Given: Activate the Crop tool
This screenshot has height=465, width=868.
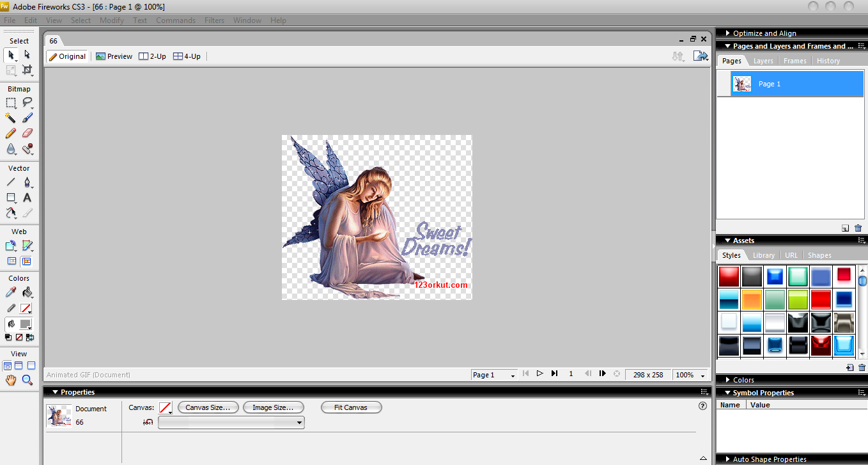Looking at the screenshot, I should tap(27, 69).
